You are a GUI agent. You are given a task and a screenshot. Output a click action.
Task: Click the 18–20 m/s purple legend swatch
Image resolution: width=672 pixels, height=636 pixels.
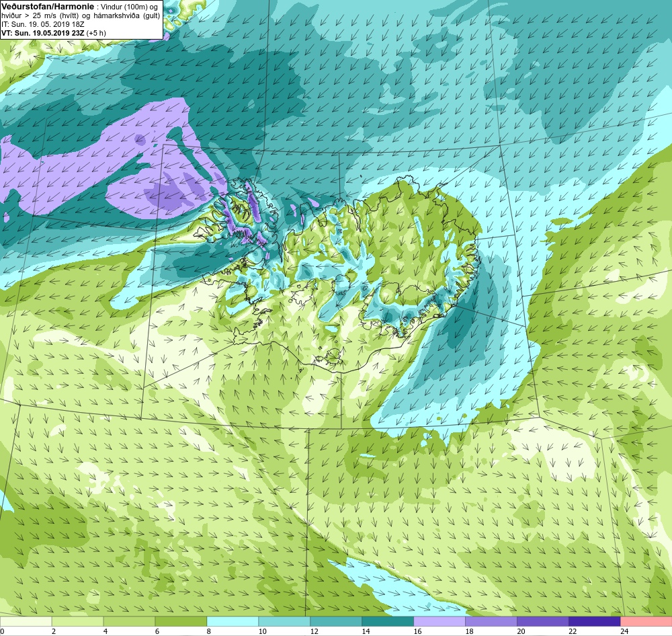[x=491, y=621]
